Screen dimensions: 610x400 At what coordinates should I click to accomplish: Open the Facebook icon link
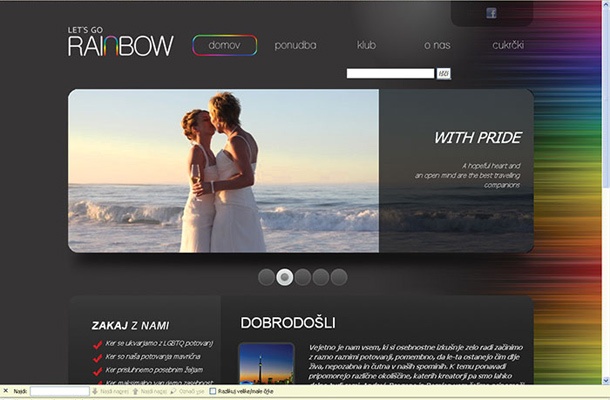pos(491,13)
